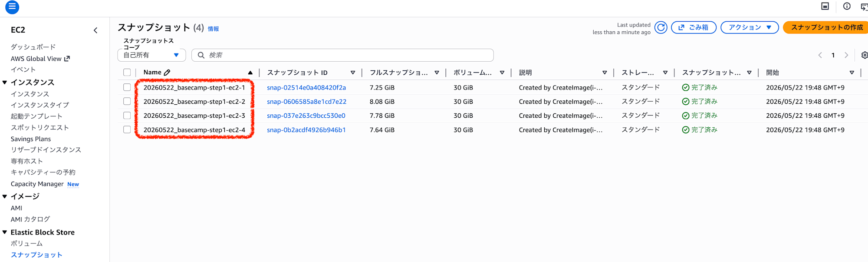Open the blue hamburger navigation menu
This screenshot has width=868, height=262.
click(12, 7)
